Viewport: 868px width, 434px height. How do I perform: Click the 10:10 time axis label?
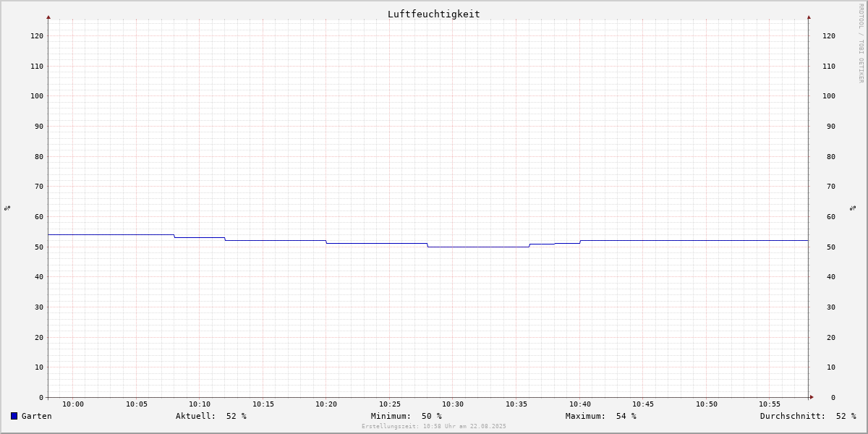coord(200,404)
